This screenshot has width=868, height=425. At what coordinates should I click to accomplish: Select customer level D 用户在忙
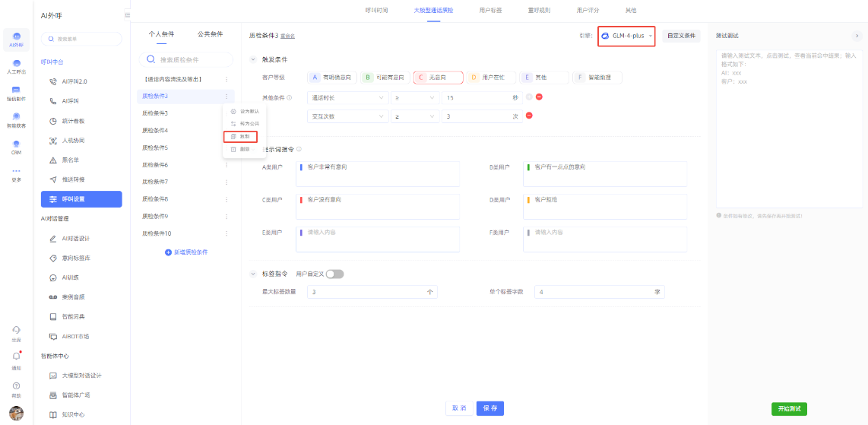coord(489,78)
